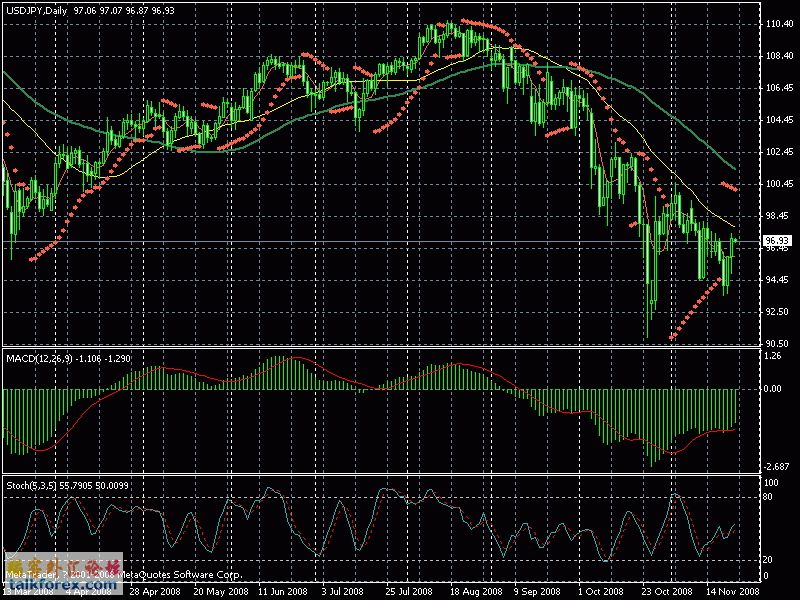This screenshot has height=600, width=800.
Task: Click the 92.50 price axis label
Action: [779, 312]
